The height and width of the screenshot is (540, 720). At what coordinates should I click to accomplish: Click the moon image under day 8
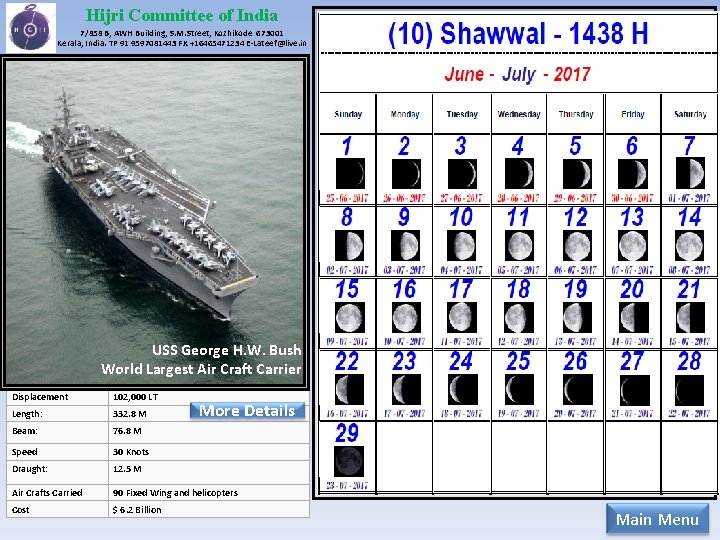click(x=349, y=245)
